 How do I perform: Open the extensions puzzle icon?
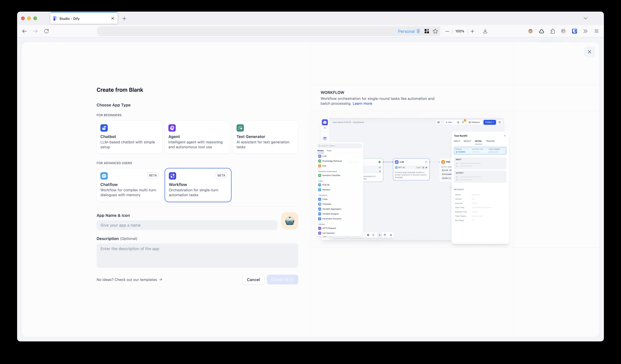[x=553, y=31]
